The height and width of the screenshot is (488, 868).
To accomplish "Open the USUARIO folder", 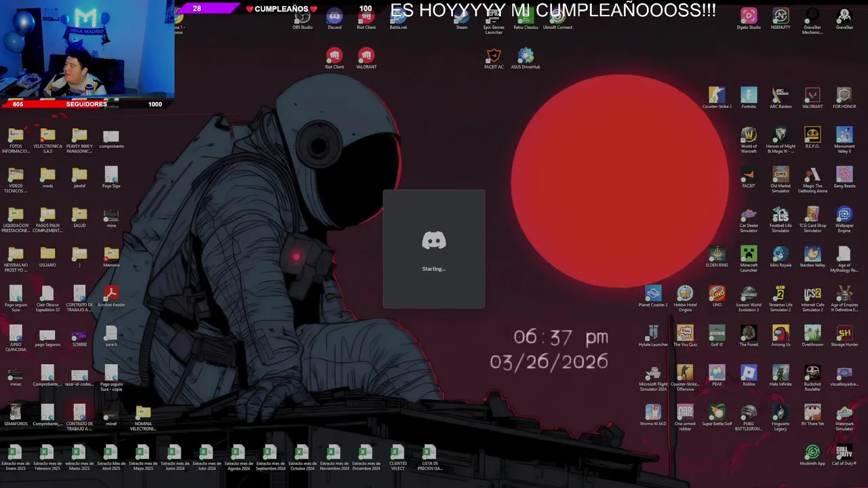I will [x=47, y=256].
